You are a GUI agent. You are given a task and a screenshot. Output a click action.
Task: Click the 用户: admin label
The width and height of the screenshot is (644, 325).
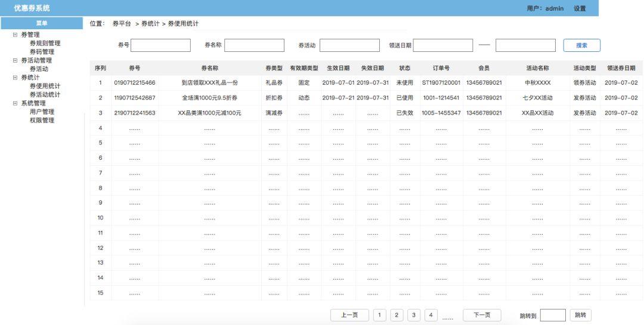(x=545, y=8)
